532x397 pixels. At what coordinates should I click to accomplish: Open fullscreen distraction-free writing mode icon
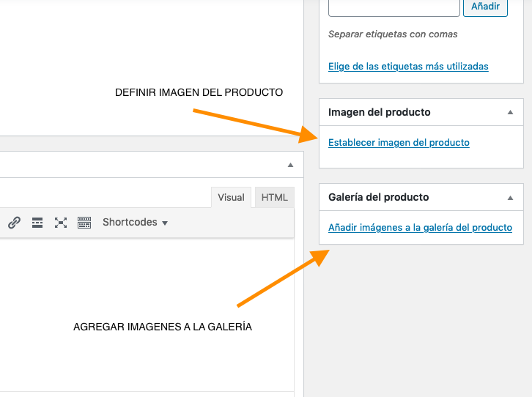(61, 223)
